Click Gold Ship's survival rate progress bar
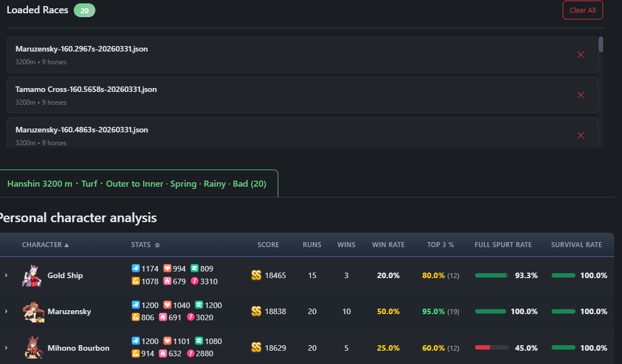 [563, 275]
